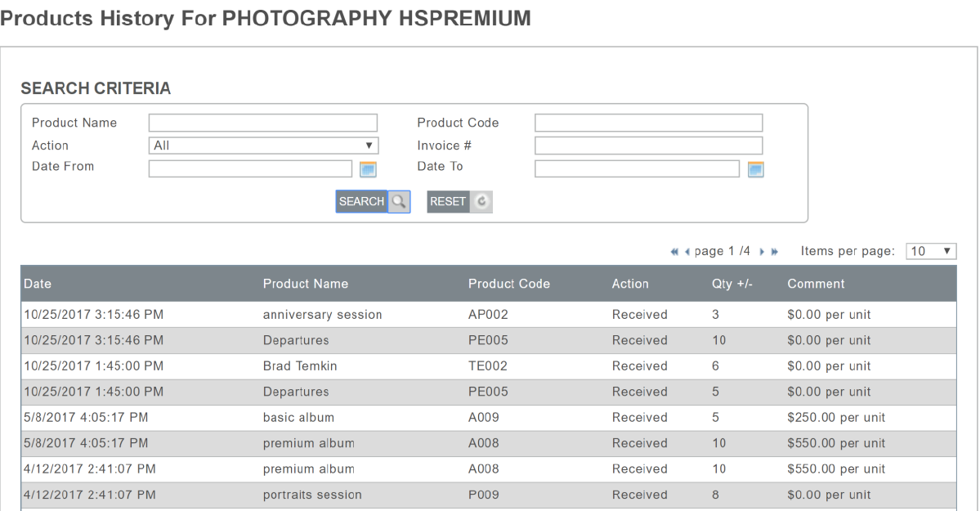Jump to the last page arrow
The image size is (980, 511).
[x=773, y=252]
